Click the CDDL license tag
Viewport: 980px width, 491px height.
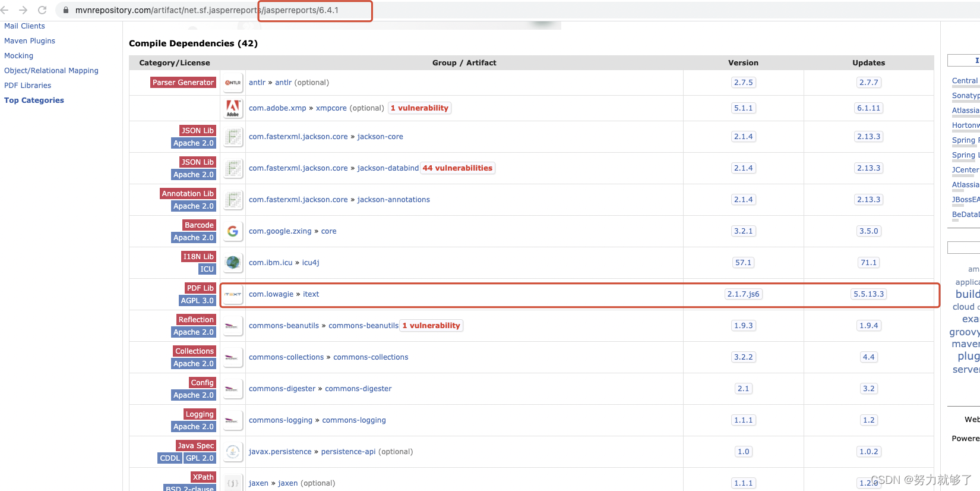click(x=170, y=458)
